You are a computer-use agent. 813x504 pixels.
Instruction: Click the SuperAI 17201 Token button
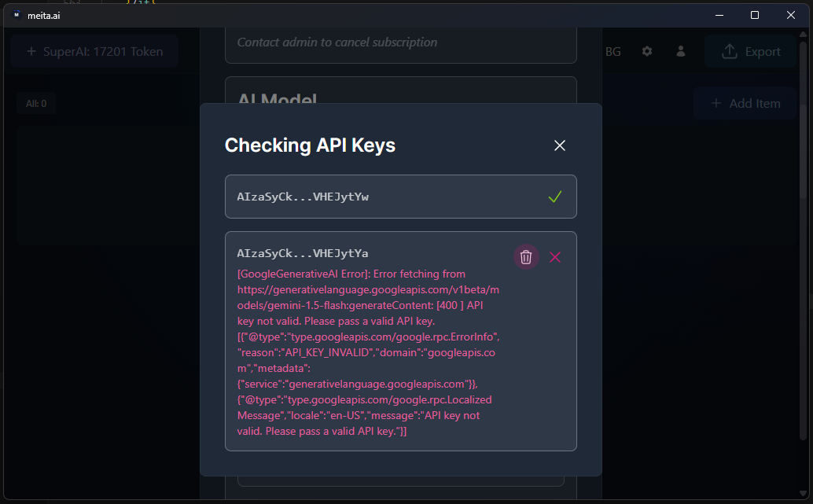[94, 52]
